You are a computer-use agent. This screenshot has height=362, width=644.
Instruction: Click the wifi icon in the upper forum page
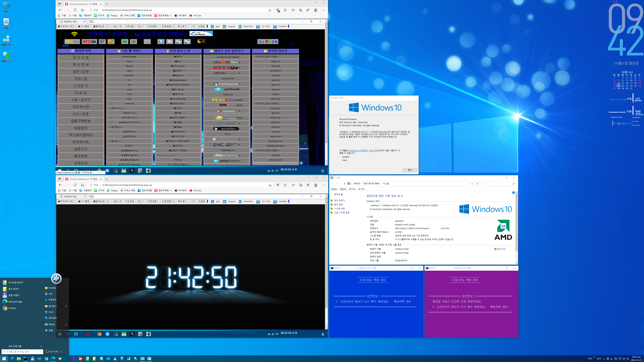pos(74,34)
